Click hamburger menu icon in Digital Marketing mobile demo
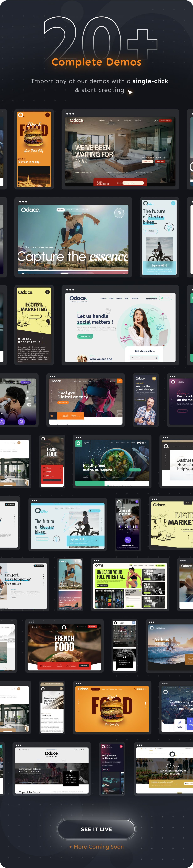Viewport: 193px width, 868px height. (47, 292)
